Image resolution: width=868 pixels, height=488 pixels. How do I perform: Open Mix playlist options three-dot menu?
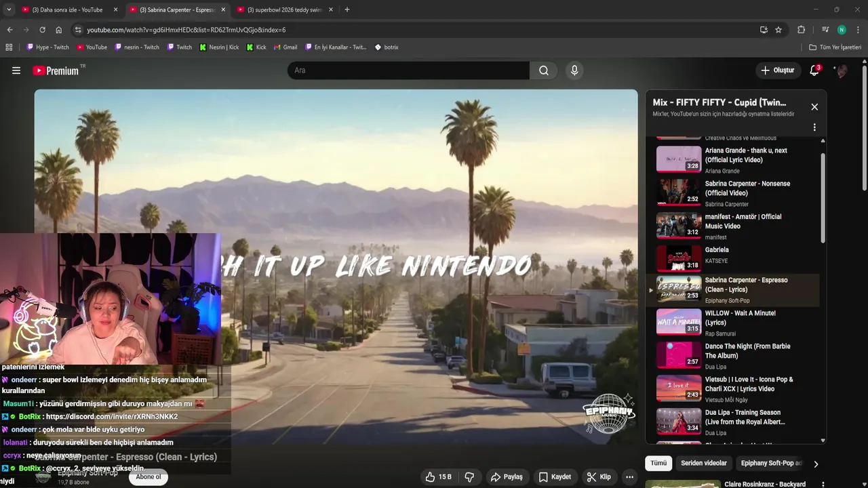pos(814,127)
